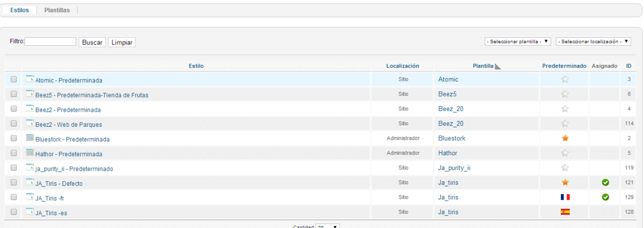Screen dimensions: 644x228
Task: Click the preview icon beside ja_purity_ii - Predeterminado
Action: point(30,167)
